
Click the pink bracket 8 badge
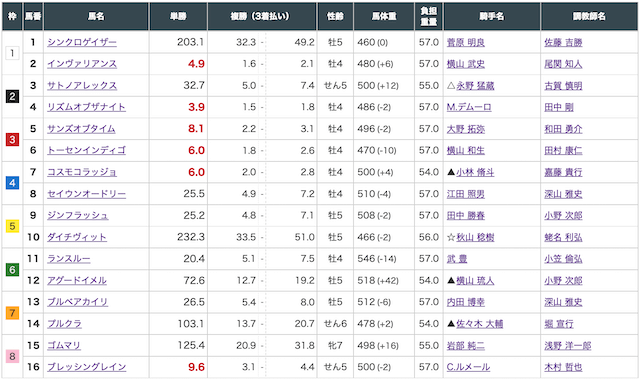click(x=12, y=356)
